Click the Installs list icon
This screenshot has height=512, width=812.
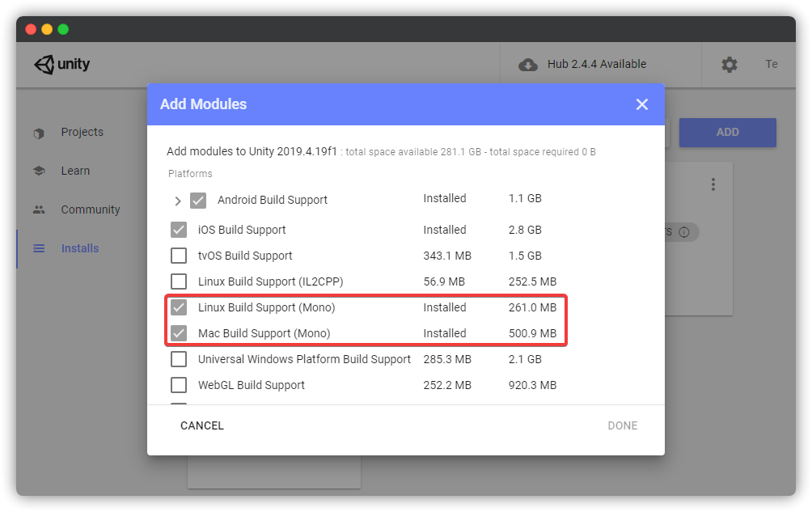(39, 248)
